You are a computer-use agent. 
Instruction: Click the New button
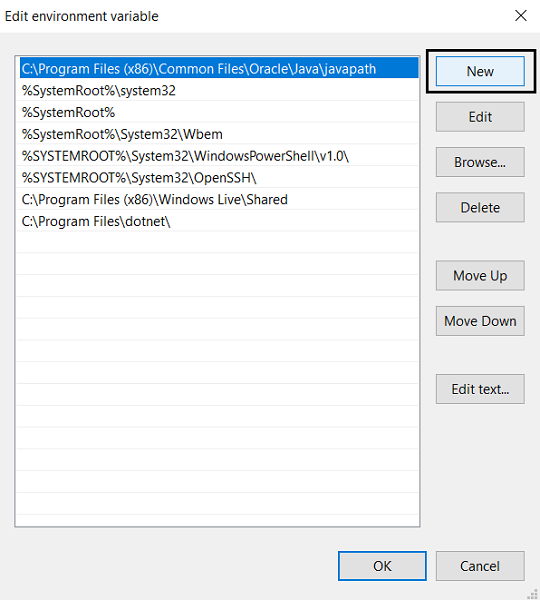click(x=480, y=71)
